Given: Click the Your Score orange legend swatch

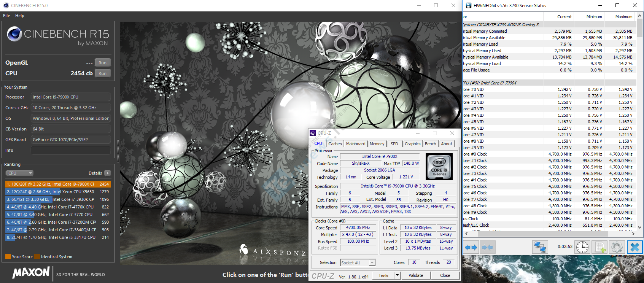Looking at the screenshot, I should pos(8,257).
